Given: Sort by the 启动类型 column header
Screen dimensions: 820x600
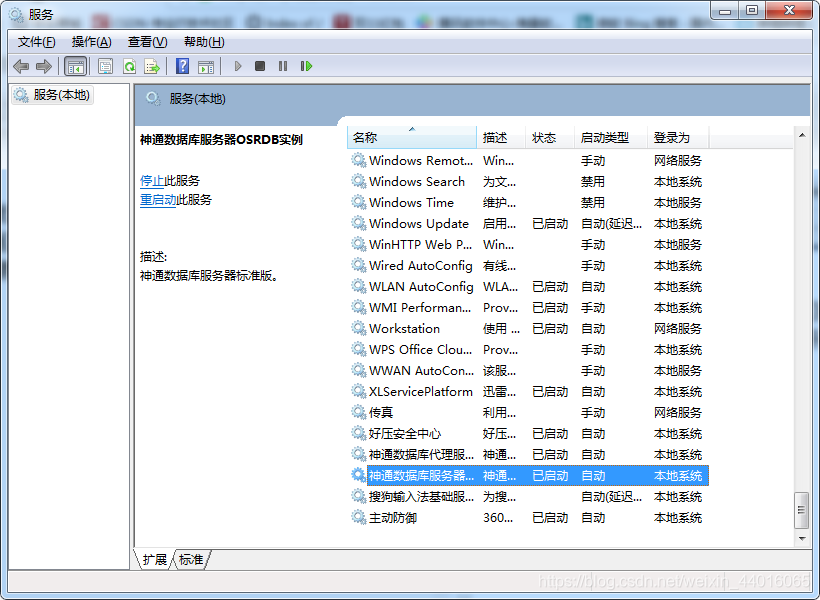Looking at the screenshot, I should pos(611,138).
